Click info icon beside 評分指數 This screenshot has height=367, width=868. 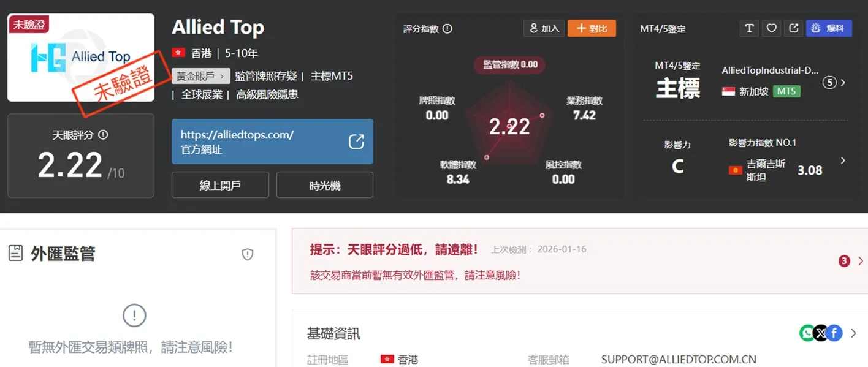pyautogui.click(x=447, y=28)
